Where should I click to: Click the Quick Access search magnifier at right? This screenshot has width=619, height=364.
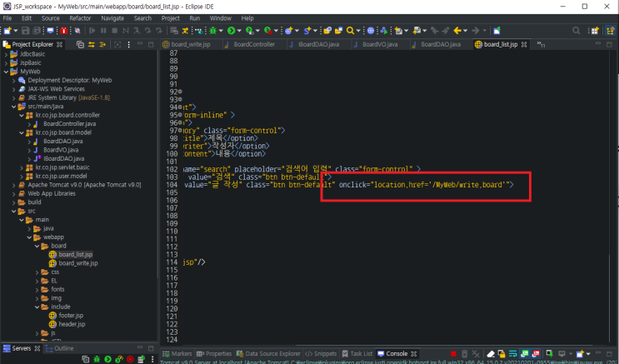(577, 30)
